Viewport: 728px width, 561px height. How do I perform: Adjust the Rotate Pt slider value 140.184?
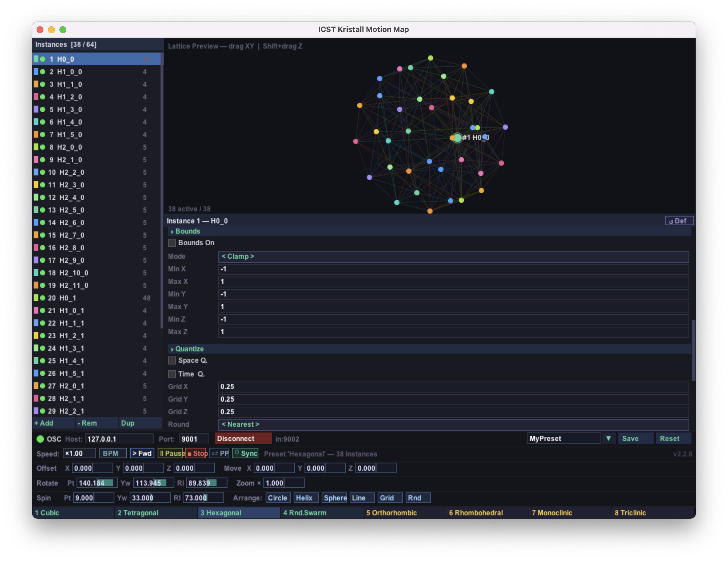(x=97, y=483)
